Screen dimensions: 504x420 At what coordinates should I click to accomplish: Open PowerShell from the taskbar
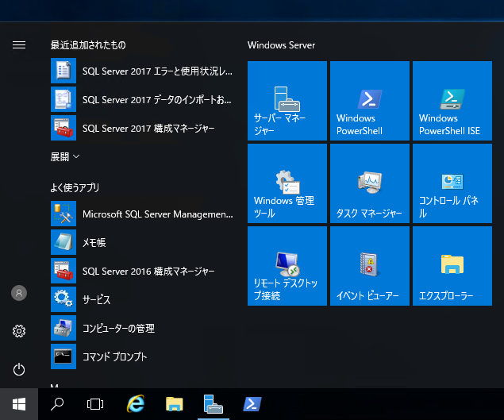[x=252, y=404]
